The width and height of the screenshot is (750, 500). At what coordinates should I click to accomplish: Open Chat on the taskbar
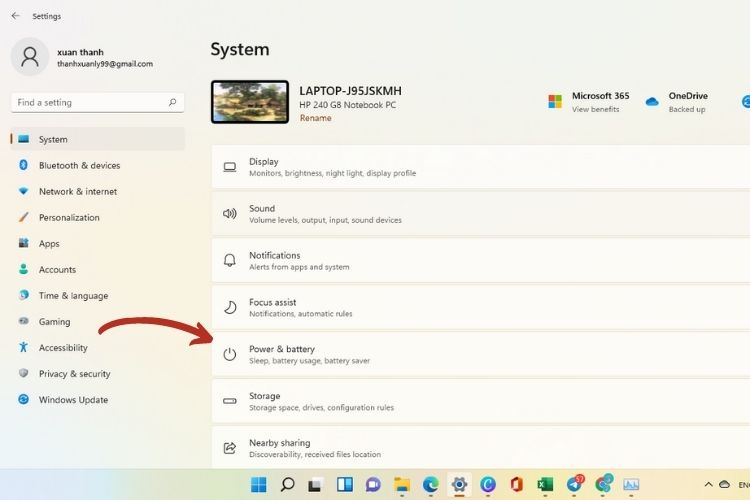click(373, 485)
